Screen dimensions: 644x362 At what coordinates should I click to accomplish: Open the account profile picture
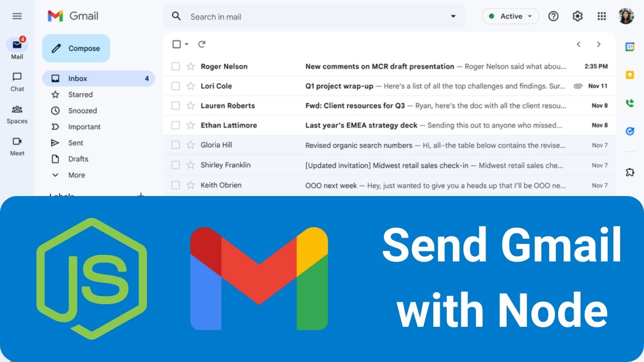tap(626, 16)
